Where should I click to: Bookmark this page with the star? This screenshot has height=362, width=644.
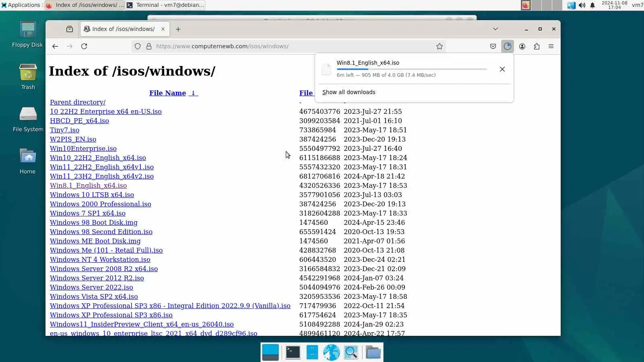[440, 46]
